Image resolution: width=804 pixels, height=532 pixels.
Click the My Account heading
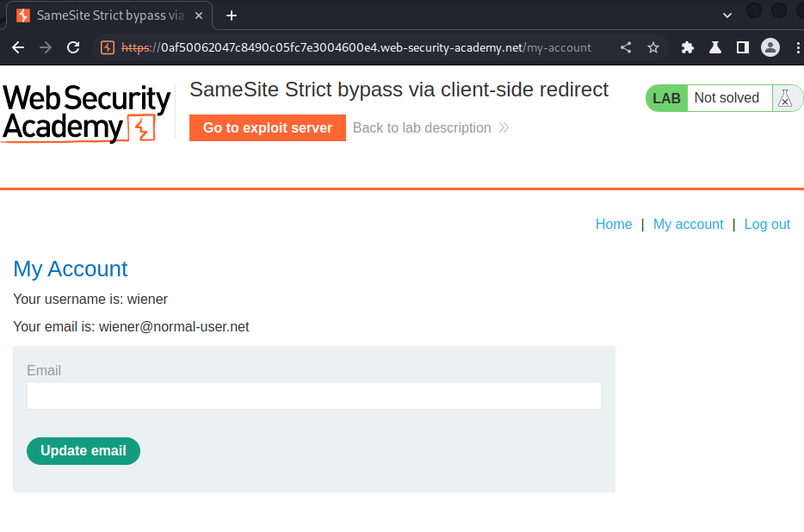pos(71,269)
